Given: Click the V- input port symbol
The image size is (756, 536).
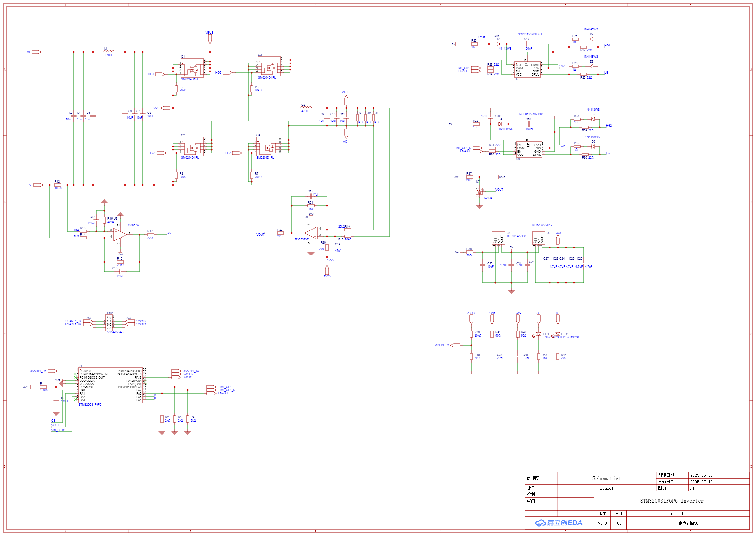Looking at the screenshot, I should point(38,185).
